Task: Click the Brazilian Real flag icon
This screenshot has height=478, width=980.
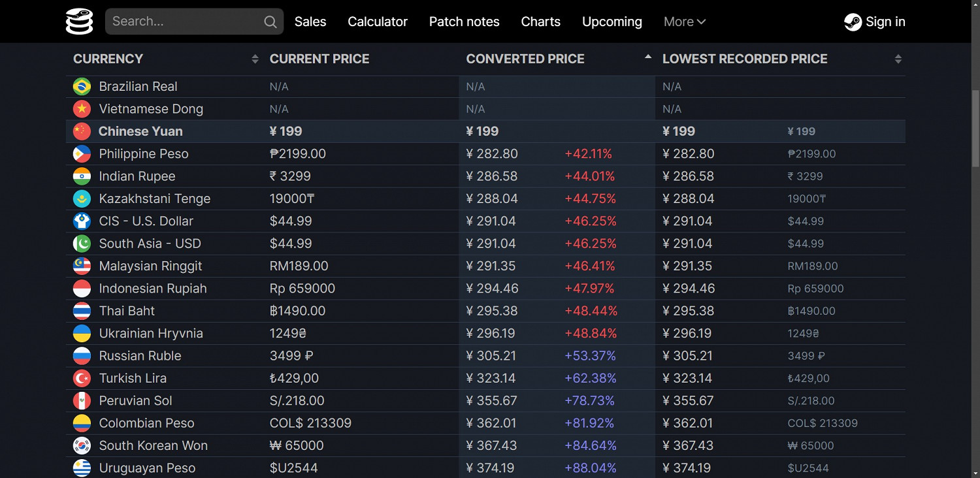Action: (82, 87)
